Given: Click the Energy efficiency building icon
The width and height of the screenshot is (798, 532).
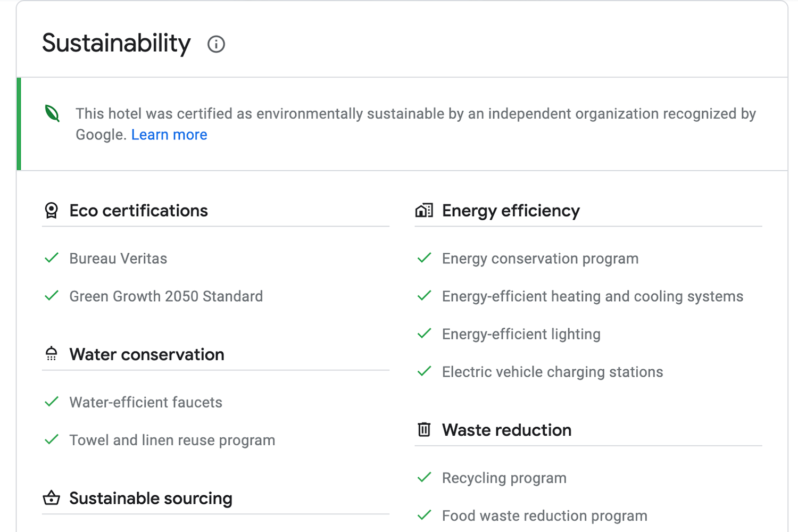Looking at the screenshot, I should (424, 211).
